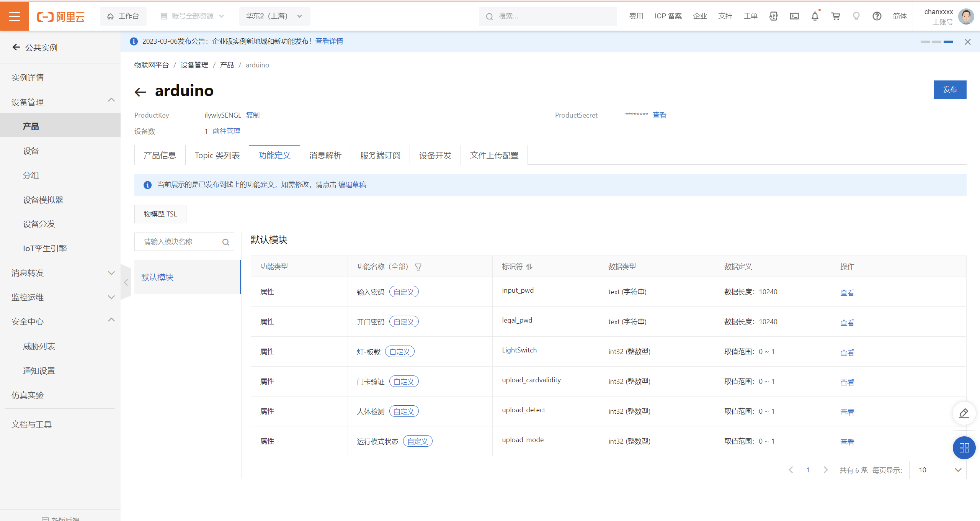The image size is (980, 521).
Task: Select the 功能定义 tab
Action: point(273,155)
